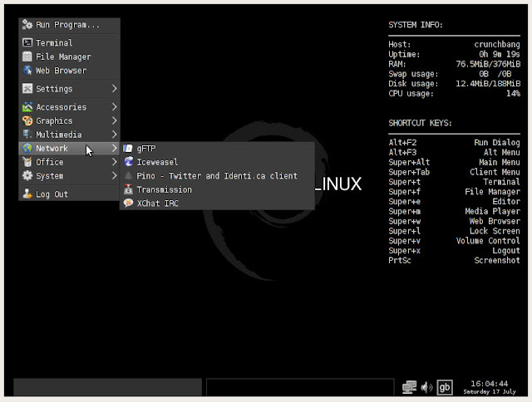Click the "crunchbang" host value

(x=497, y=44)
